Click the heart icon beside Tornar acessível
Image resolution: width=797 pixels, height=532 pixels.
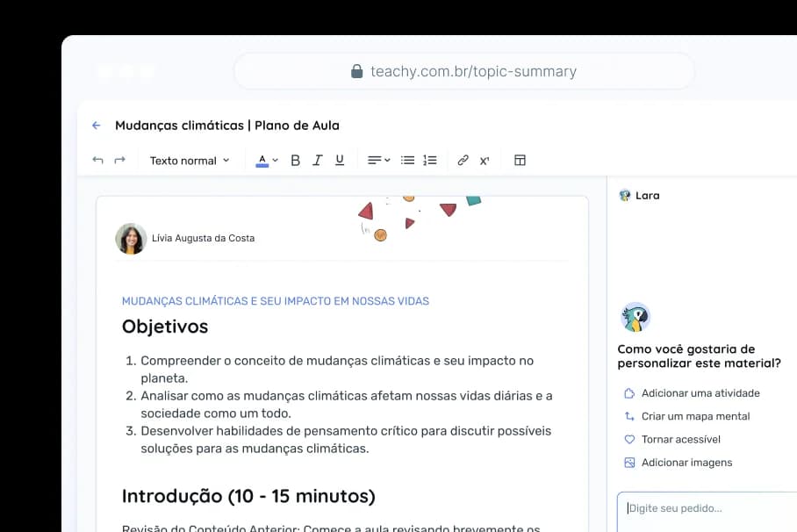(x=629, y=440)
